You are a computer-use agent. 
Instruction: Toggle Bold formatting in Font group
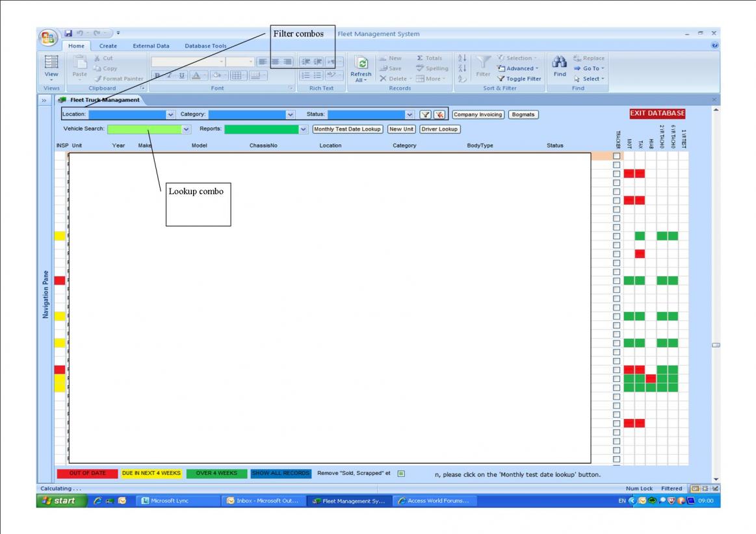click(157, 75)
